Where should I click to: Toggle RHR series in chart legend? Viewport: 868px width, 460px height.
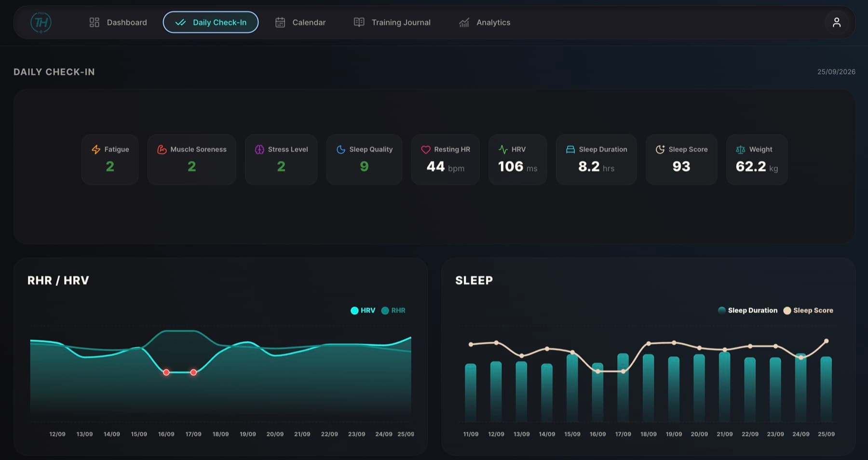pos(393,311)
